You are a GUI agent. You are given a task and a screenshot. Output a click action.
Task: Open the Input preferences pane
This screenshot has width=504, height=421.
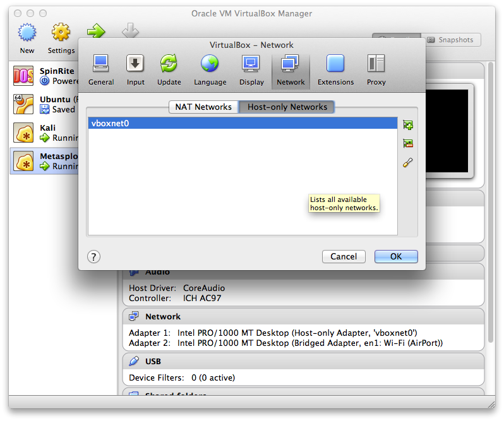pyautogui.click(x=135, y=70)
